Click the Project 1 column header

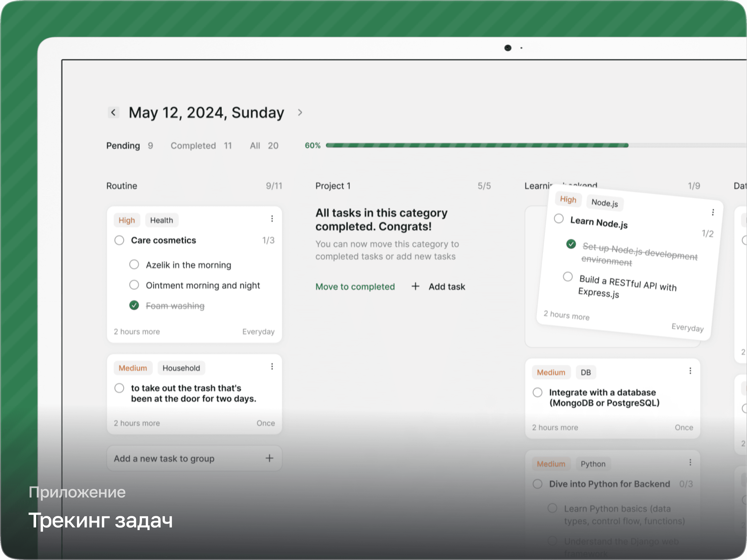pos(333,186)
